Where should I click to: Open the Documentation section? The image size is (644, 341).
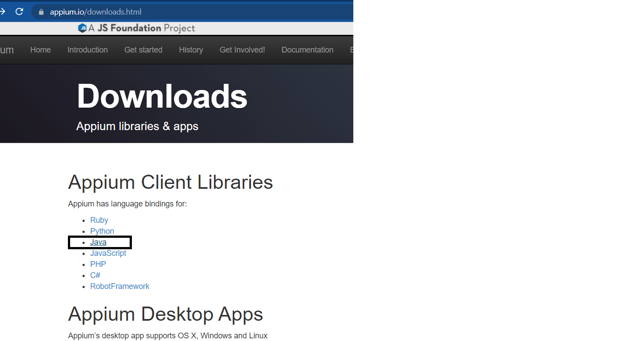(307, 50)
